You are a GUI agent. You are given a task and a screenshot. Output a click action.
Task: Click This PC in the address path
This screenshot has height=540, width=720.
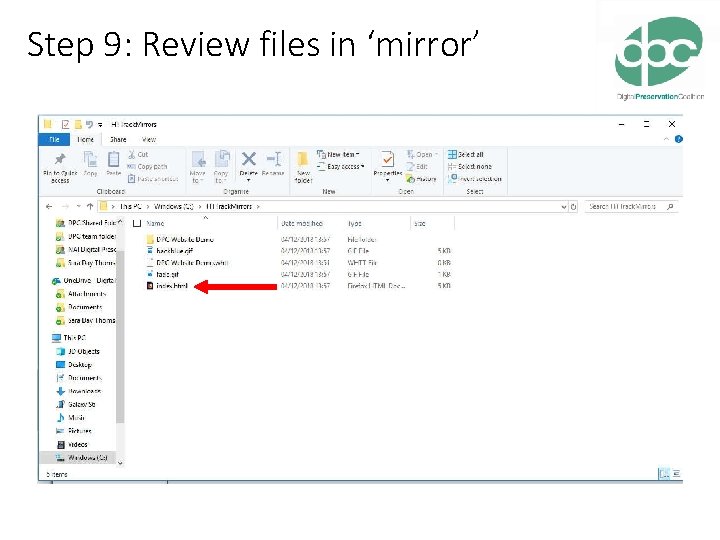[x=130, y=207]
